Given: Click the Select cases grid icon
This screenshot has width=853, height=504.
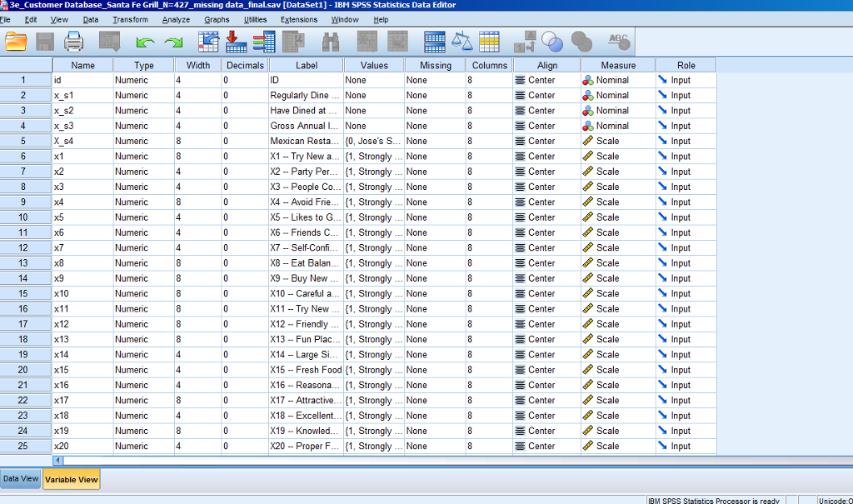Looking at the screenshot, I should [489, 42].
